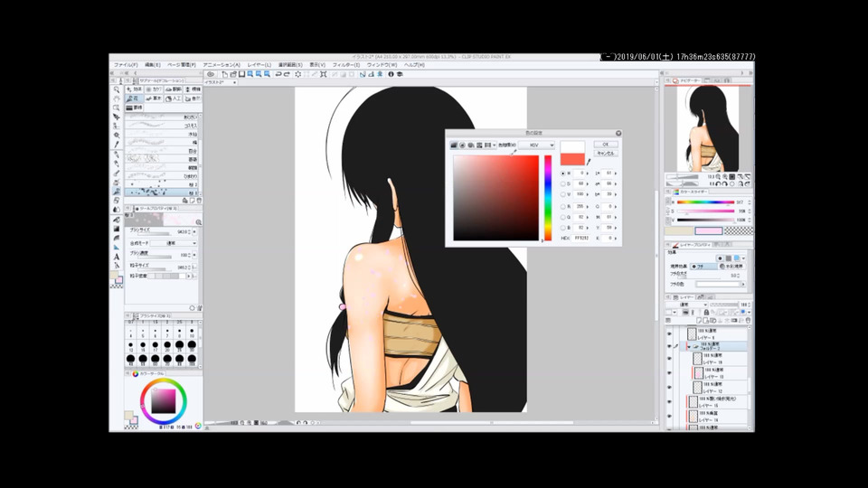868x488 pixels.
Task: Click the S saturation slider in the Color Slider panel
Action: [706, 211]
